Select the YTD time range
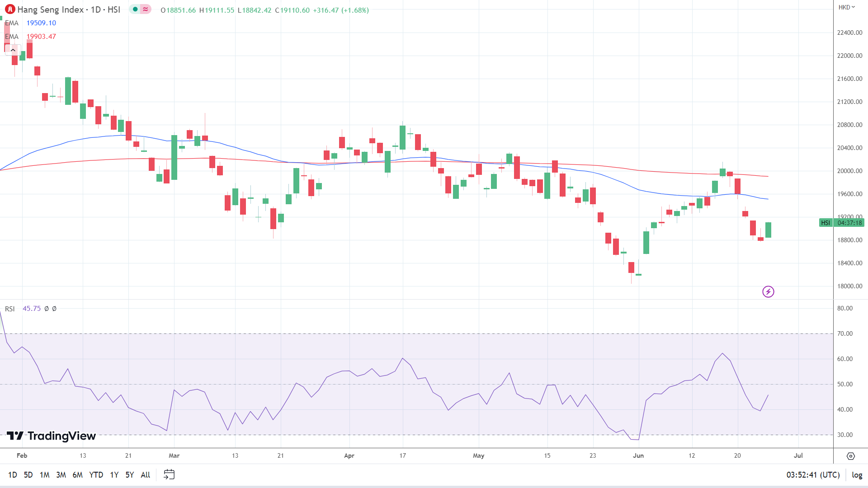 coord(96,475)
